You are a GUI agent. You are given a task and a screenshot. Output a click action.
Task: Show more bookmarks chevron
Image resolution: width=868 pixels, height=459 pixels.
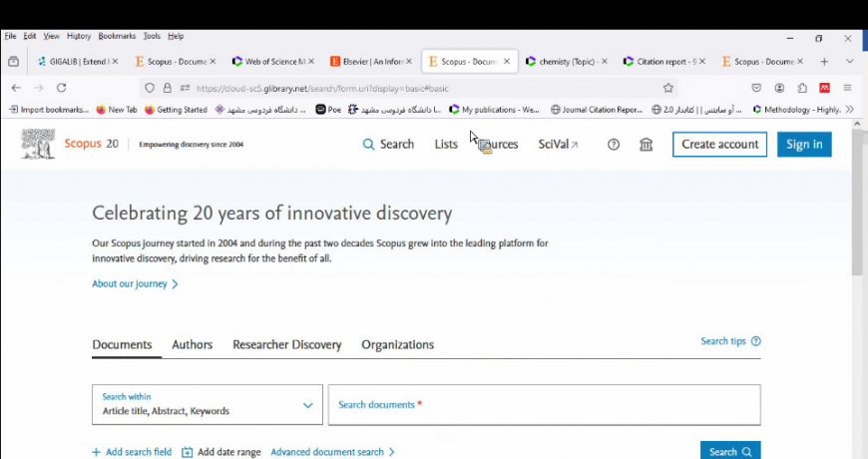point(850,110)
